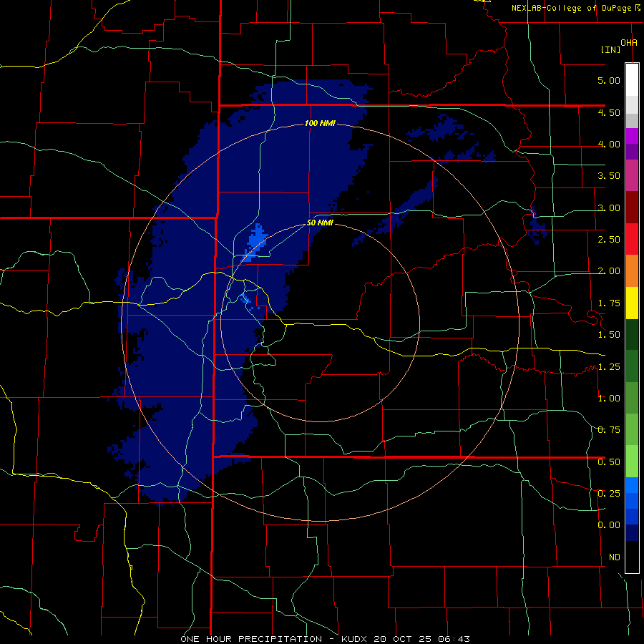Pick the bright red legend swatch
This screenshot has height=644, width=644.
[x=632, y=239]
